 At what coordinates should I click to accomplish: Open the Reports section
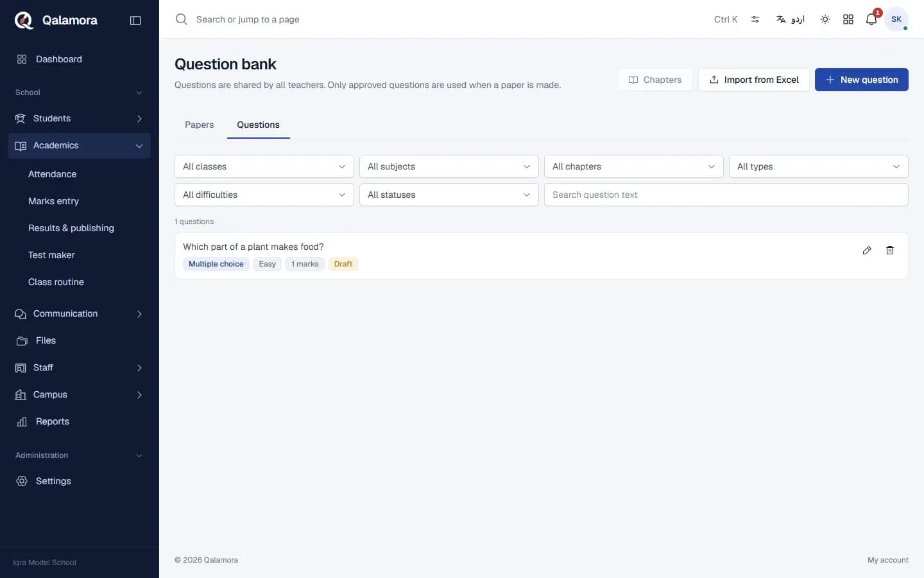[80, 421]
